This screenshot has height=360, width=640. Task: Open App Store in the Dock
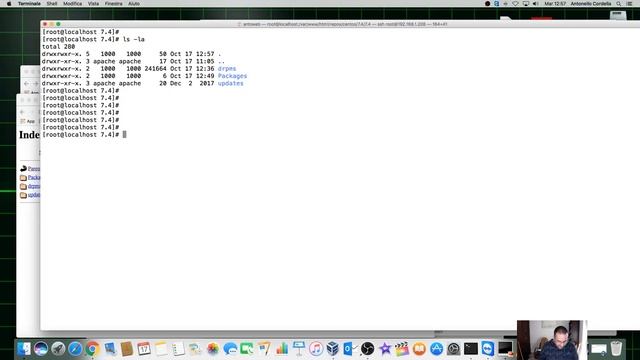click(x=436, y=349)
